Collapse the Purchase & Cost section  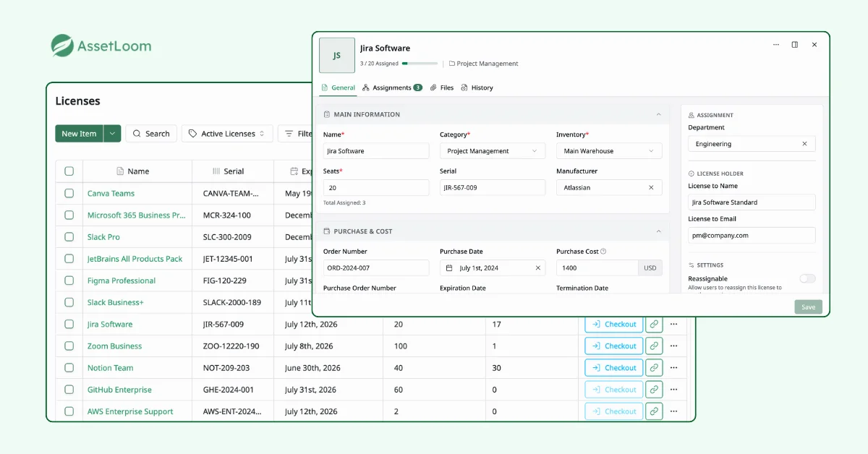click(658, 231)
